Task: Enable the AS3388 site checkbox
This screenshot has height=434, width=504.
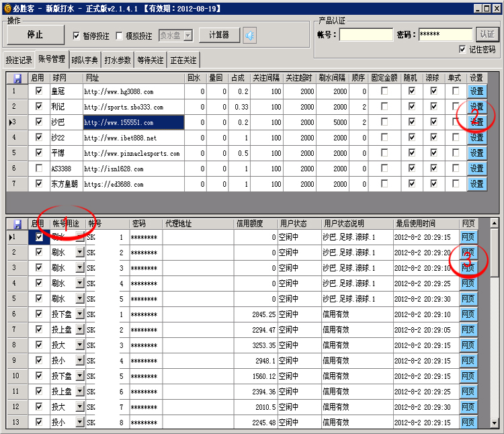Action: 39,169
